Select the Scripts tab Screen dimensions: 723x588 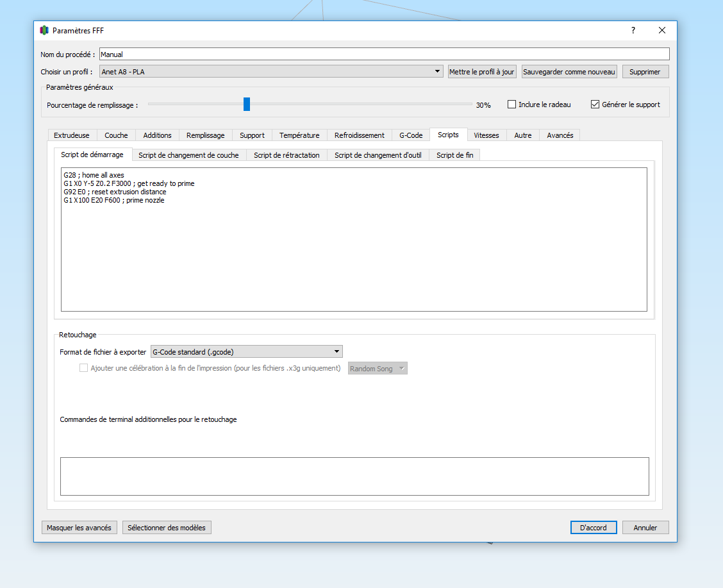pyautogui.click(x=448, y=135)
